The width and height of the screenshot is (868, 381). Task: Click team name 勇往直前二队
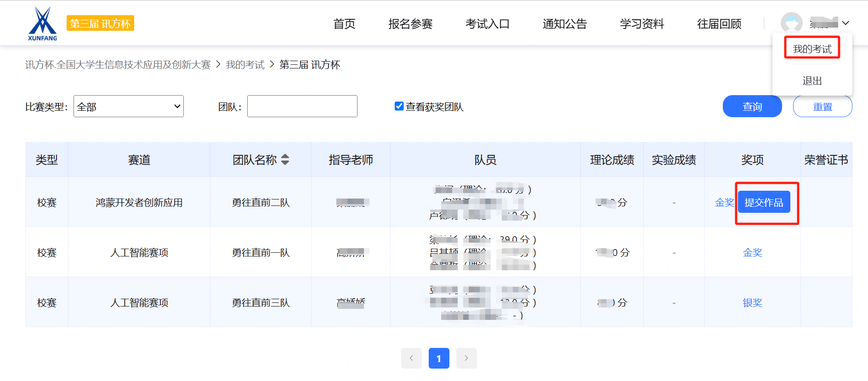click(261, 202)
